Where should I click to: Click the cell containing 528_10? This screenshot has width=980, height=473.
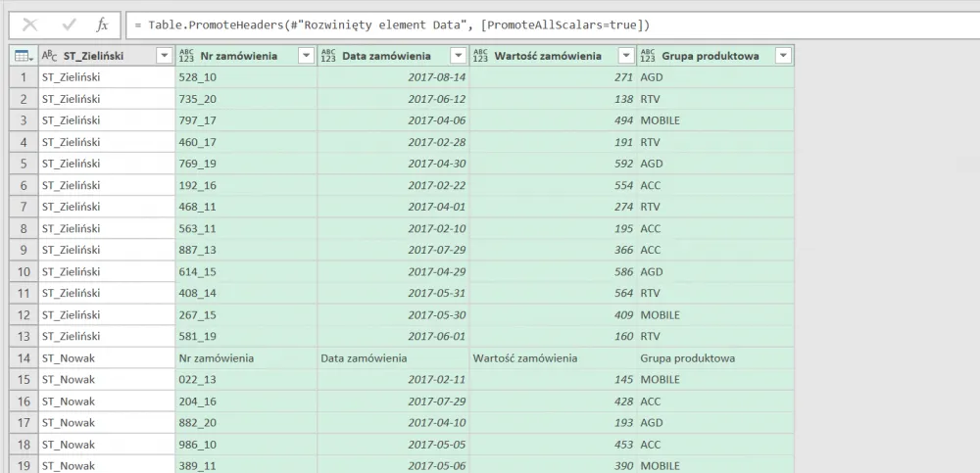(245, 77)
